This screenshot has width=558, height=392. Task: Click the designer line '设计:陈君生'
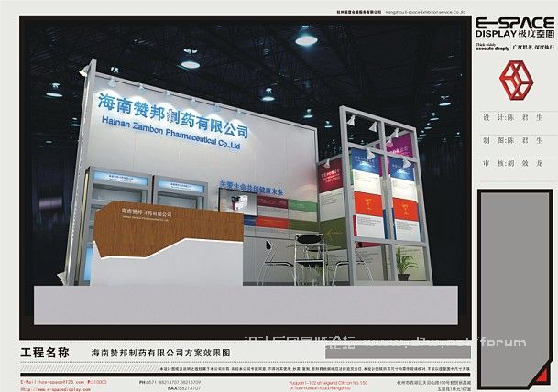click(513, 118)
